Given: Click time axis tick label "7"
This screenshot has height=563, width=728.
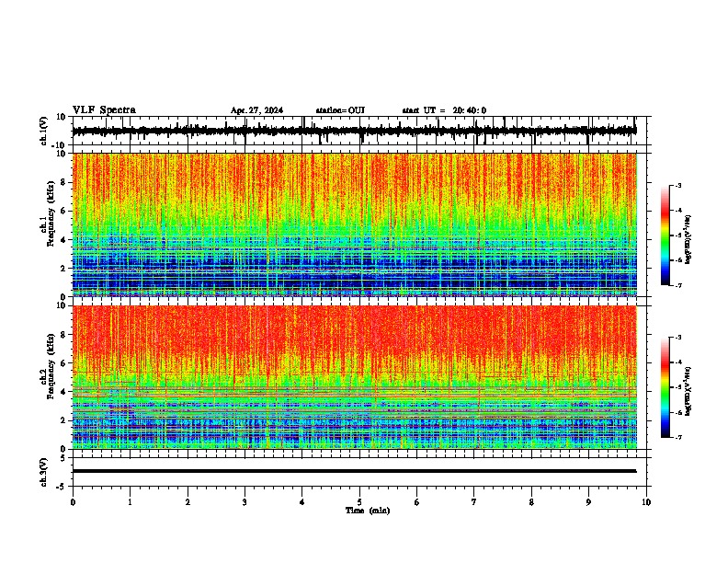Looking at the screenshot, I should [x=474, y=502].
